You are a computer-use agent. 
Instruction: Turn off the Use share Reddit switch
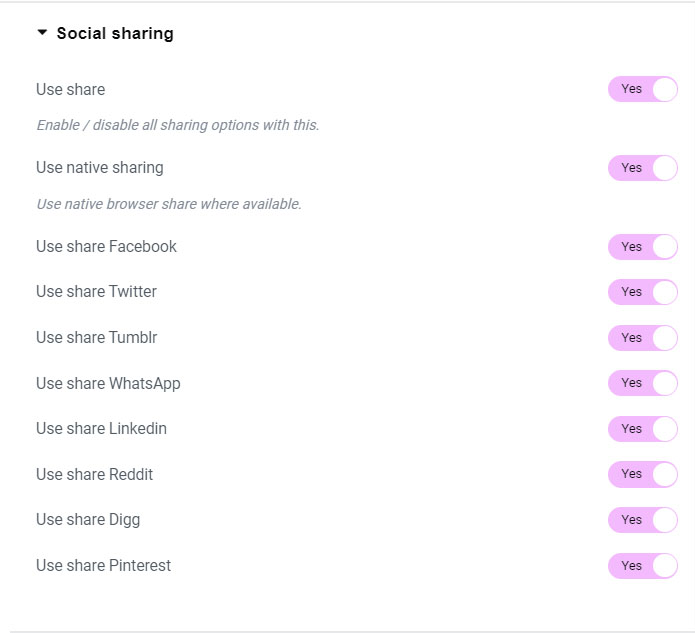point(643,474)
